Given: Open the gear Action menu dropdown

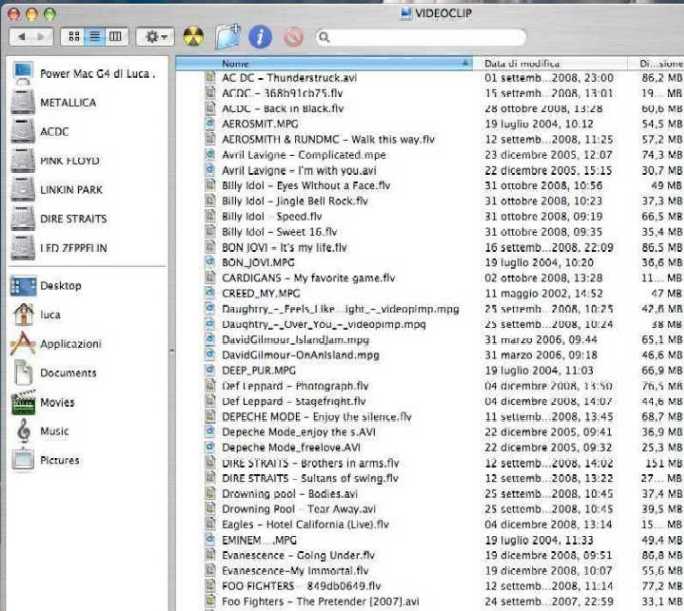Looking at the screenshot, I should [155, 37].
